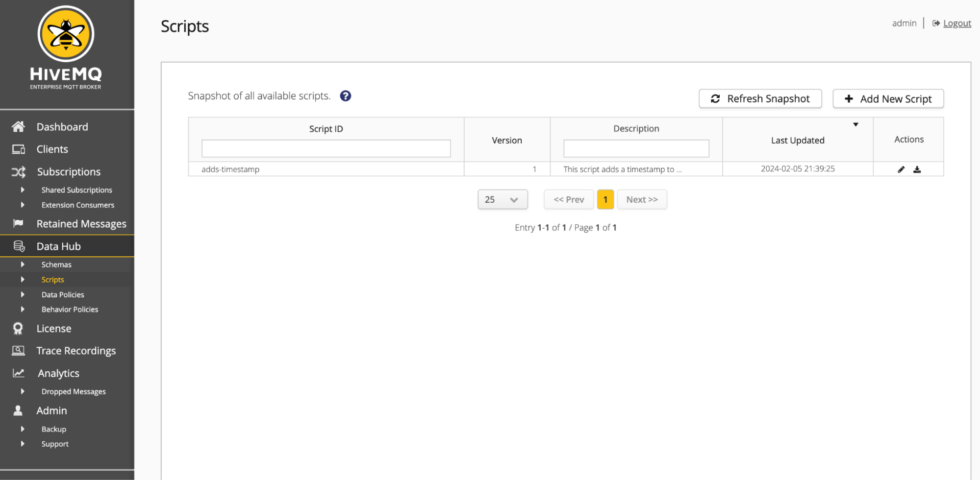Open Extension Consumers submenu item
980x480 pixels.
77,205
